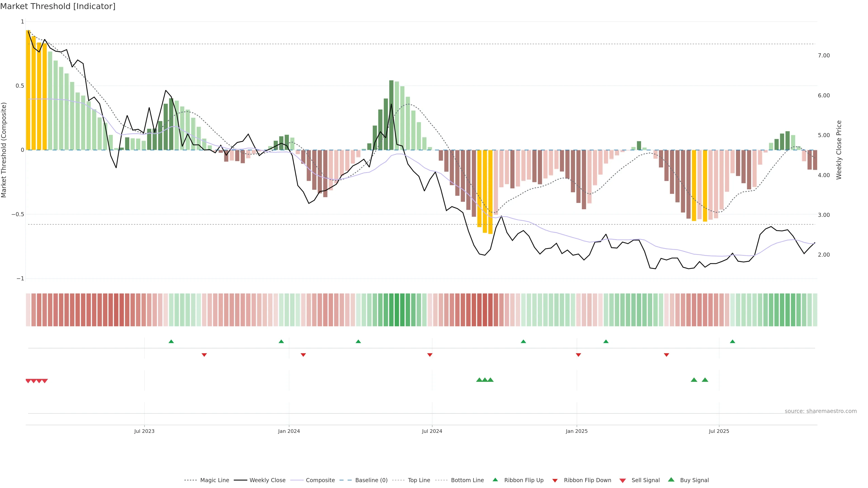The image size is (868, 488).
Task: Click the ribbon flip up marker nearest Jul 2025
Action: click(x=732, y=342)
